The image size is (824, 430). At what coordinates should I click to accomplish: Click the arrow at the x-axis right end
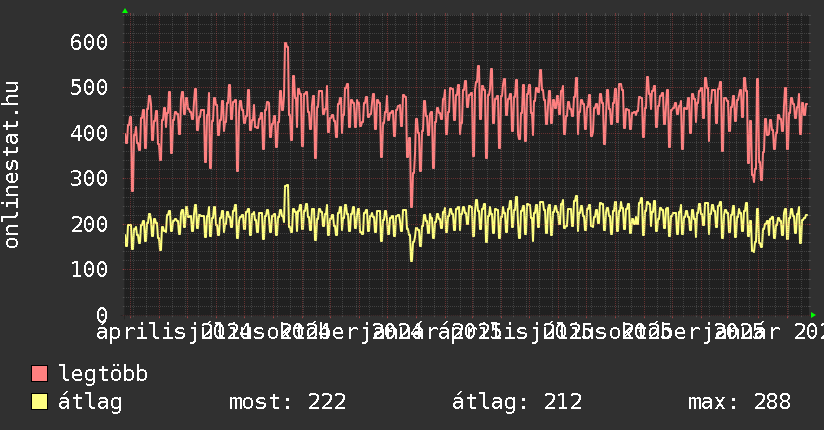point(812,314)
